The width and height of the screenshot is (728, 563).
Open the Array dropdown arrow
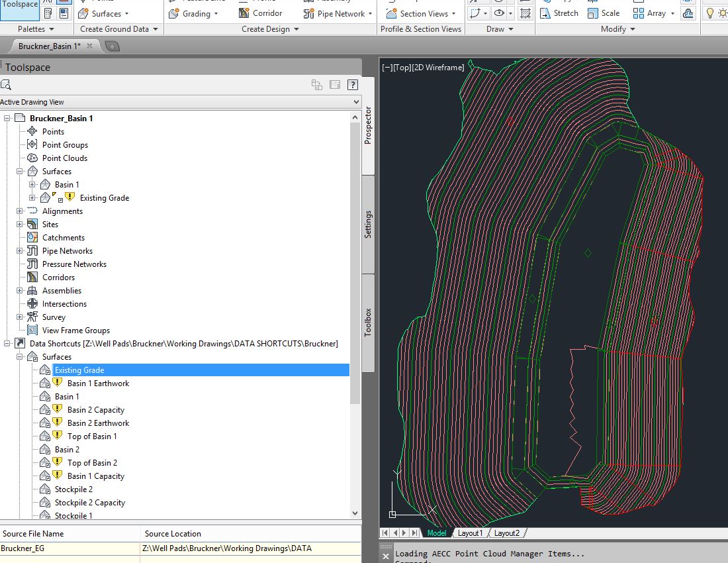(672, 13)
